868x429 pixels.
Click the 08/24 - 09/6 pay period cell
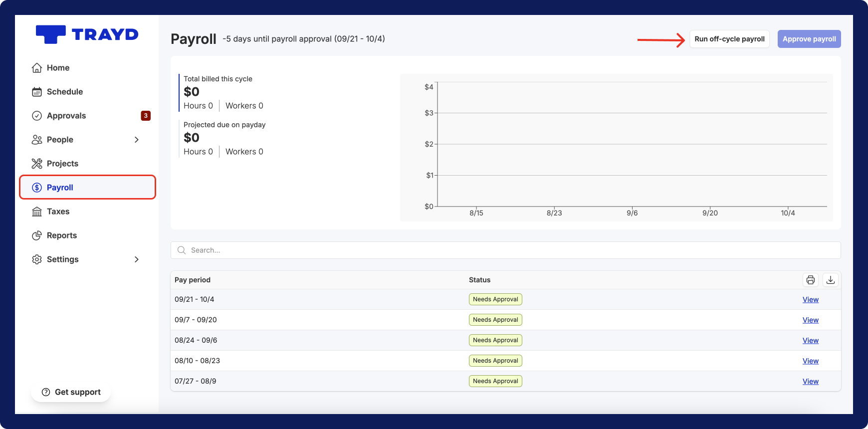196,340
